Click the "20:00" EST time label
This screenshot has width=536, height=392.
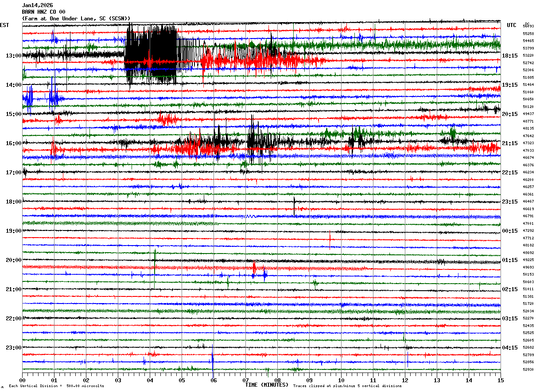(13, 260)
